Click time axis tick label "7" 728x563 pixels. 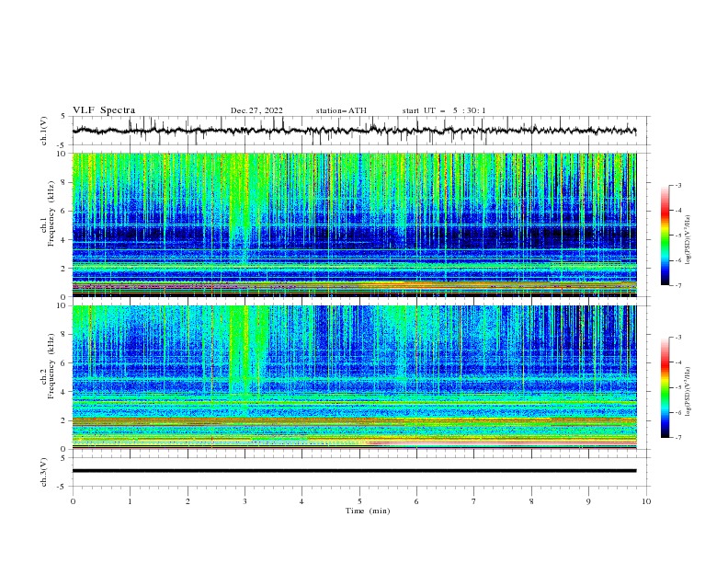[474, 501]
